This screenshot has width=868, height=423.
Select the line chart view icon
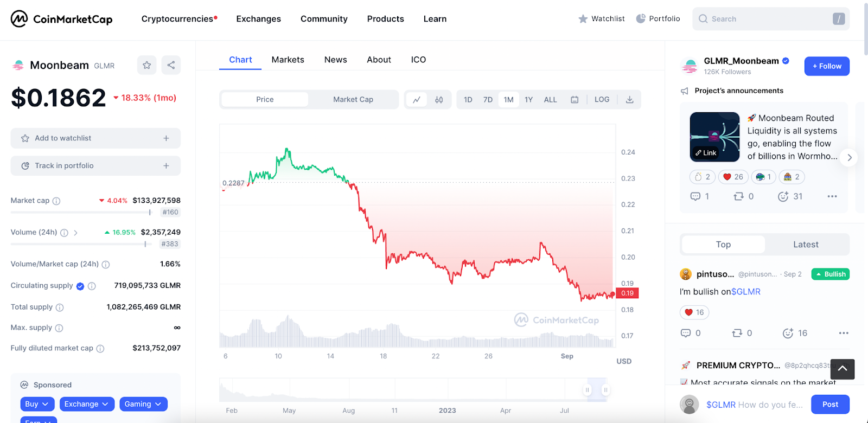(416, 100)
